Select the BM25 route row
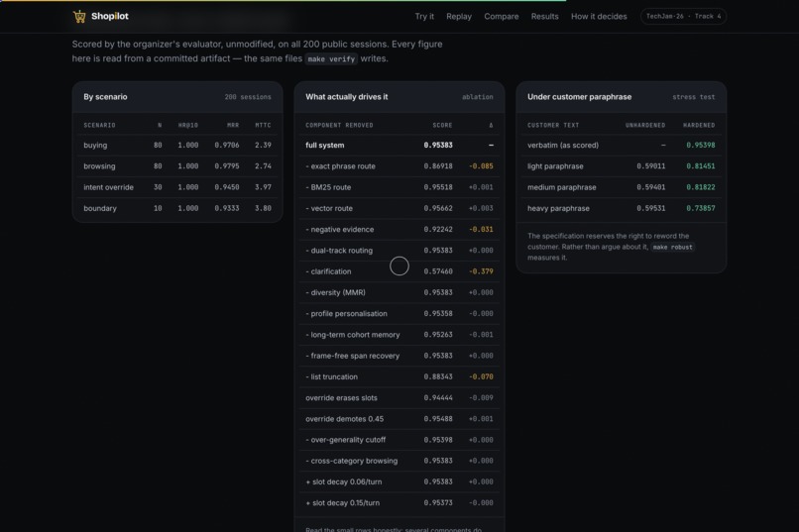 pos(399,187)
